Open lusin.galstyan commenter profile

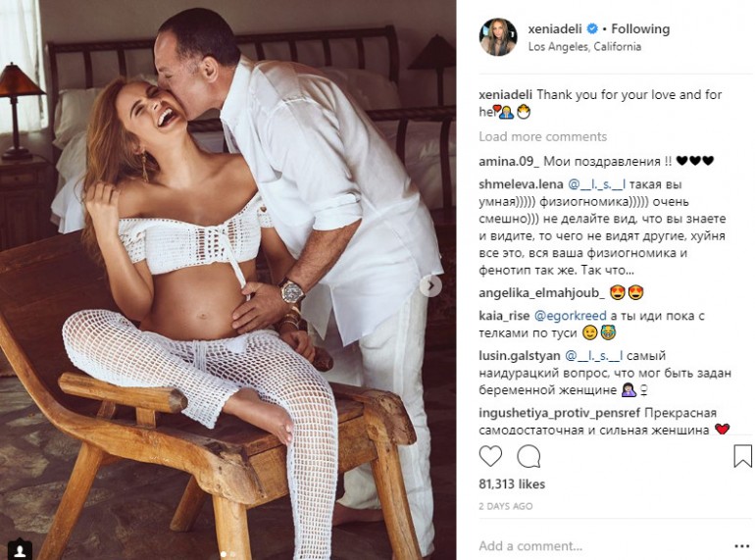click(x=519, y=356)
